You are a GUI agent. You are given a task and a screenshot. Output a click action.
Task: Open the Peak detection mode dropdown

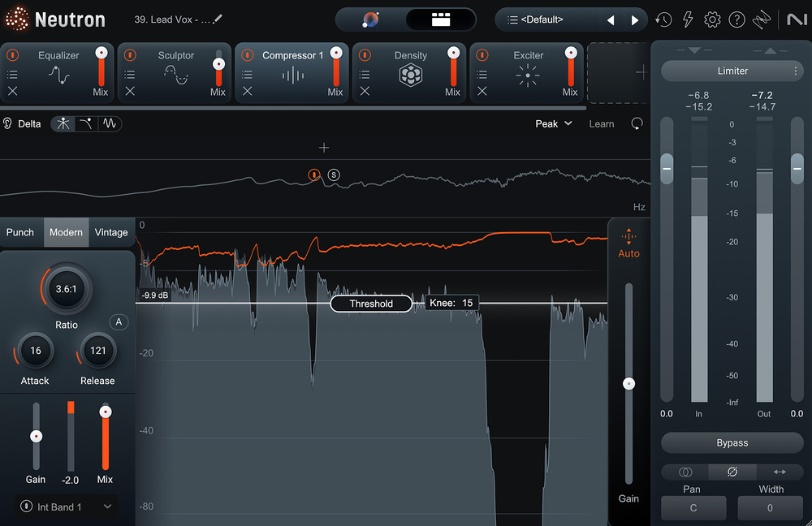point(554,123)
